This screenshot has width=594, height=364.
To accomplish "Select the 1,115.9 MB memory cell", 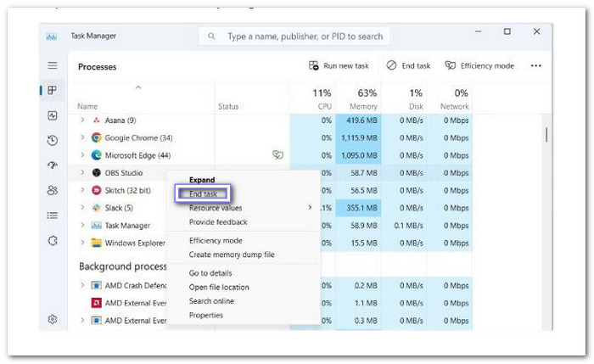I will pyautogui.click(x=358, y=137).
